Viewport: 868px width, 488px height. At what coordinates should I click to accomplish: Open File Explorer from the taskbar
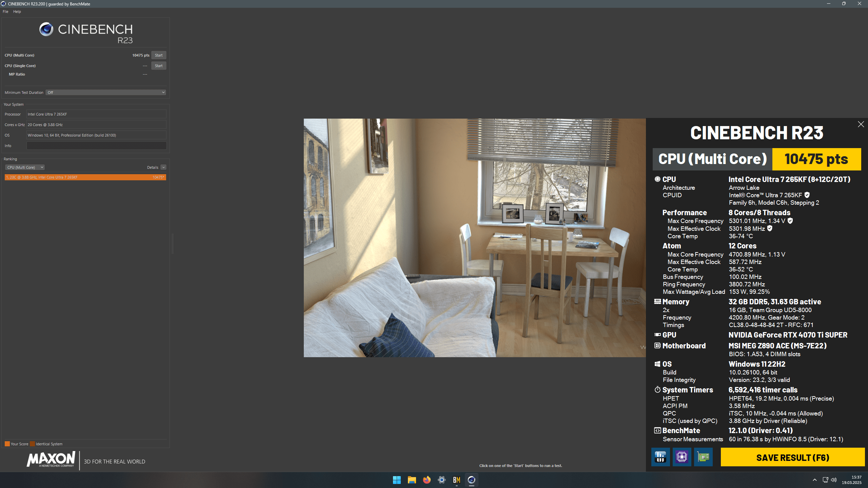click(412, 480)
